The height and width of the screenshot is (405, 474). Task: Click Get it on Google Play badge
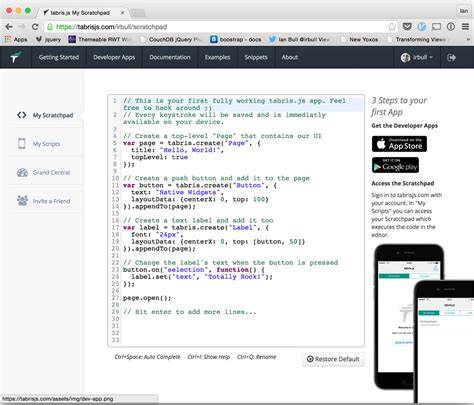click(395, 165)
